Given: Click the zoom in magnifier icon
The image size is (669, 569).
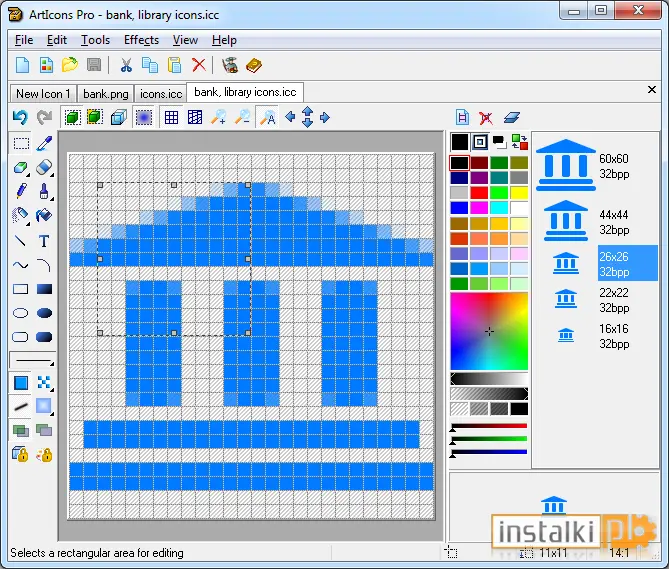Looking at the screenshot, I should [x=219, y=117].
